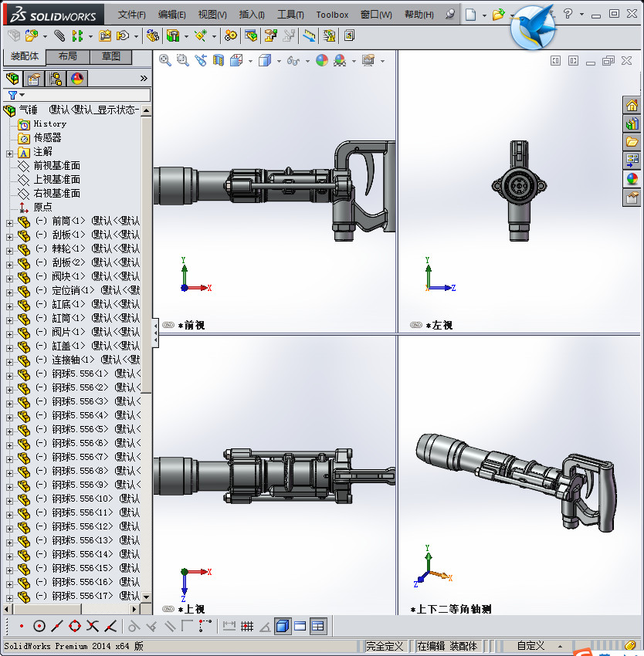Toggle the sketch grid display button
The image size is (644, 656).
coord(249,626)
